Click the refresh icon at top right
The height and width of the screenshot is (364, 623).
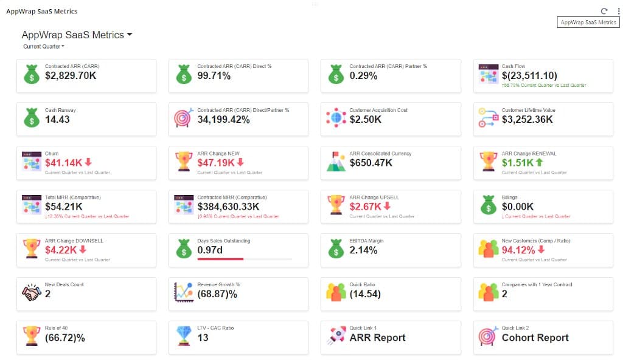pyautogui.click(x=604, y=11)
